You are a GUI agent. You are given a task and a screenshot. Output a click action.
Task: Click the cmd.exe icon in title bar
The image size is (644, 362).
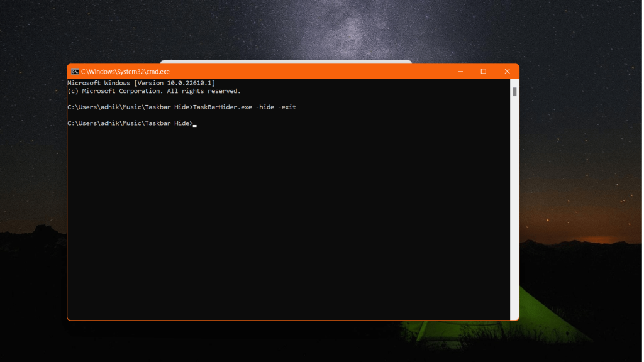[75, 72]
